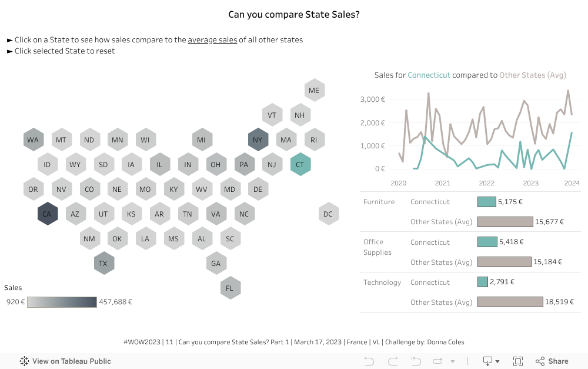Click the Redo arrow icon
Viewport: 588px width, 369px height.
tap(392, 361)
